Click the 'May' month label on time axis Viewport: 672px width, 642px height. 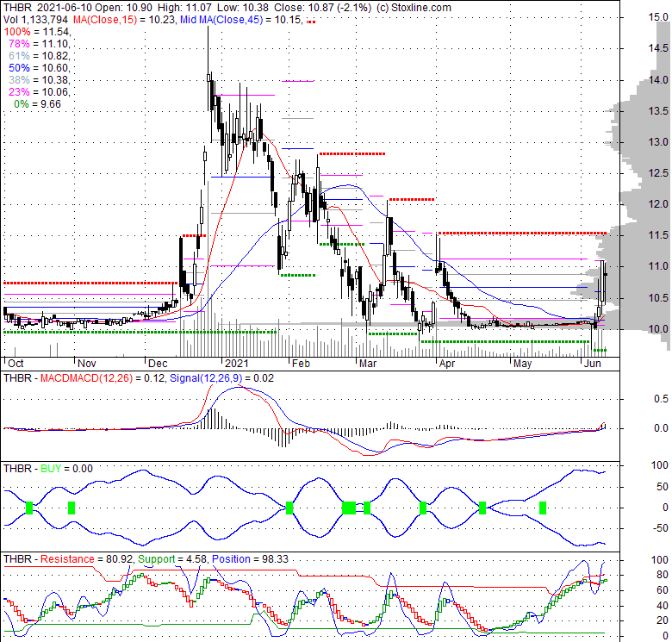[522, 364]
